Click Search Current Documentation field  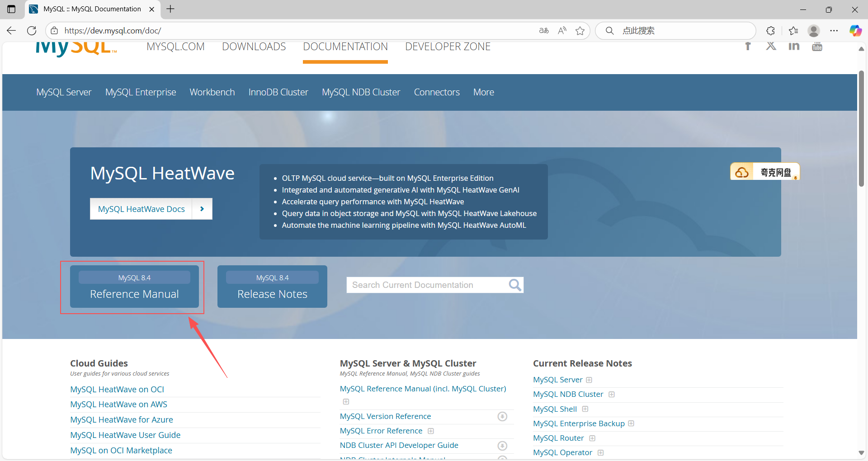coord(427,285)
